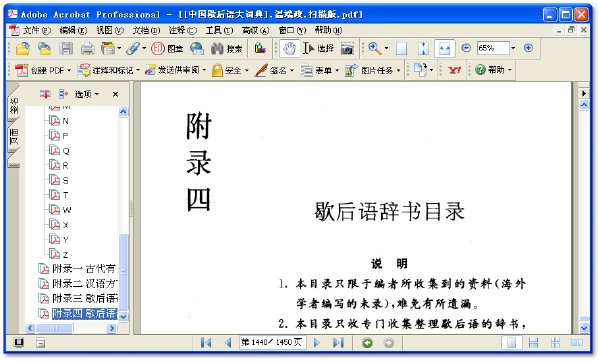Open the zoom percentage dropdown arrow
The image size is (600, 361).
point(513,48)
